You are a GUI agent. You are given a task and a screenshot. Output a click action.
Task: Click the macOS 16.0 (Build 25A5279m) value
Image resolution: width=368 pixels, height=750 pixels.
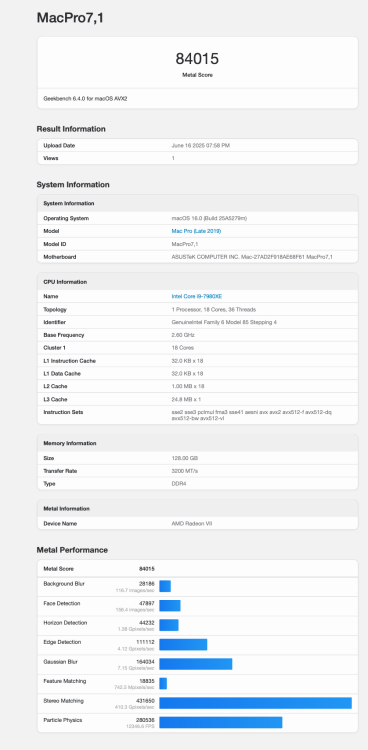[209, 218]
